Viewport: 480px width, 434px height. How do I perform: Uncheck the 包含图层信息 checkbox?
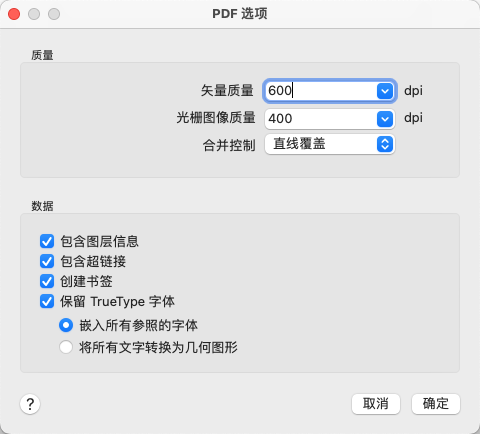coord(47,241)
